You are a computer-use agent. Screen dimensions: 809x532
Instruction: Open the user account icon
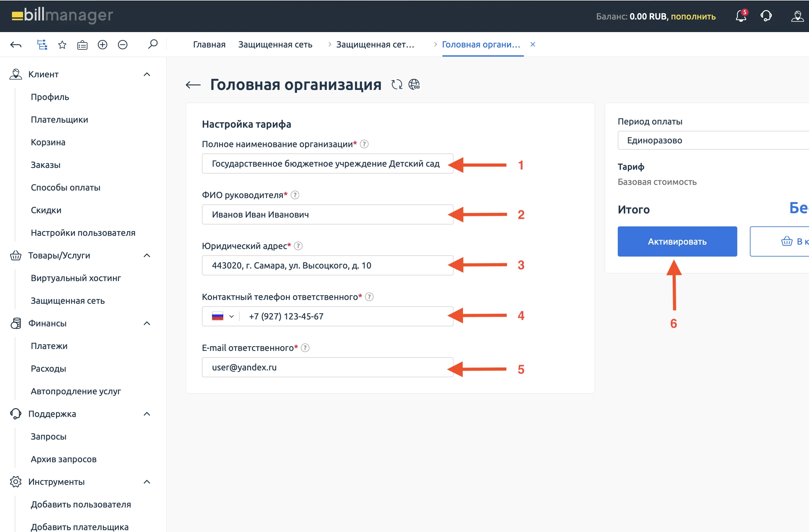797,16
